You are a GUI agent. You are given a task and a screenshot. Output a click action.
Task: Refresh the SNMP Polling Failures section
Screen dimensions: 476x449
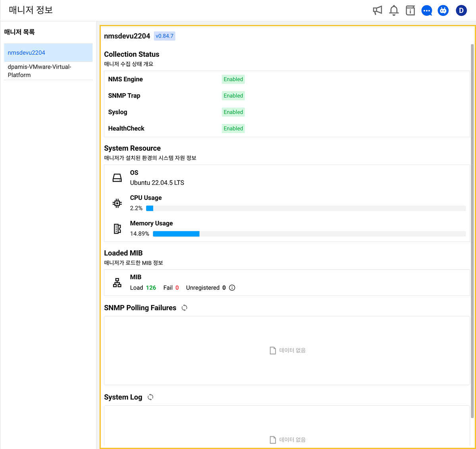click(x=184, y=308)
